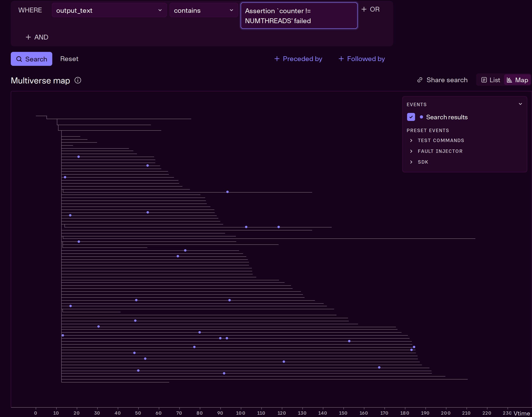This screenshot has width=532, height=417.
Task: Select the search result dot near vtime 93 on the long branch
Action: [227, 192]
